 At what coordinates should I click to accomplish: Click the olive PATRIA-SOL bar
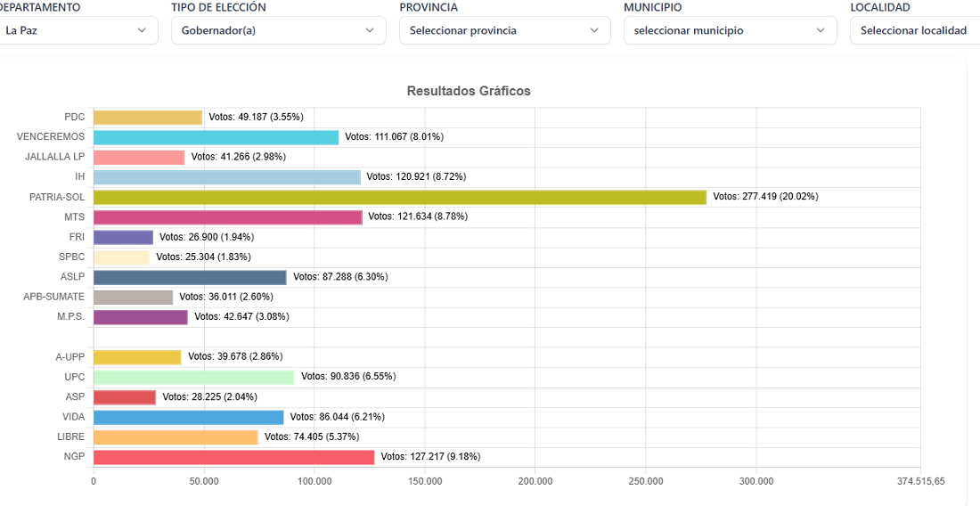399,197
